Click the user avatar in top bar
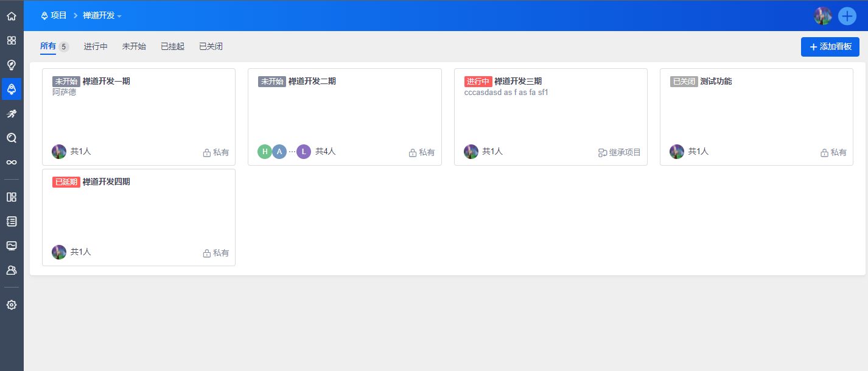The image size is (868, 371). 823,16
